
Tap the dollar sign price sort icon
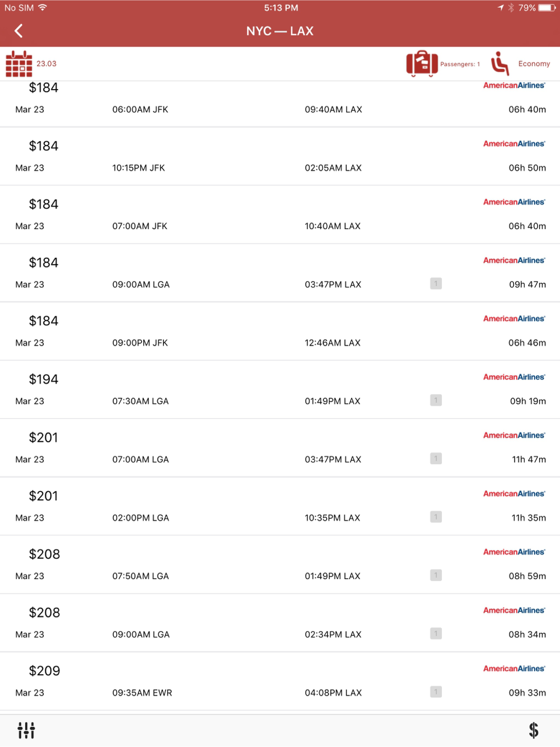[x=534, y=730]
